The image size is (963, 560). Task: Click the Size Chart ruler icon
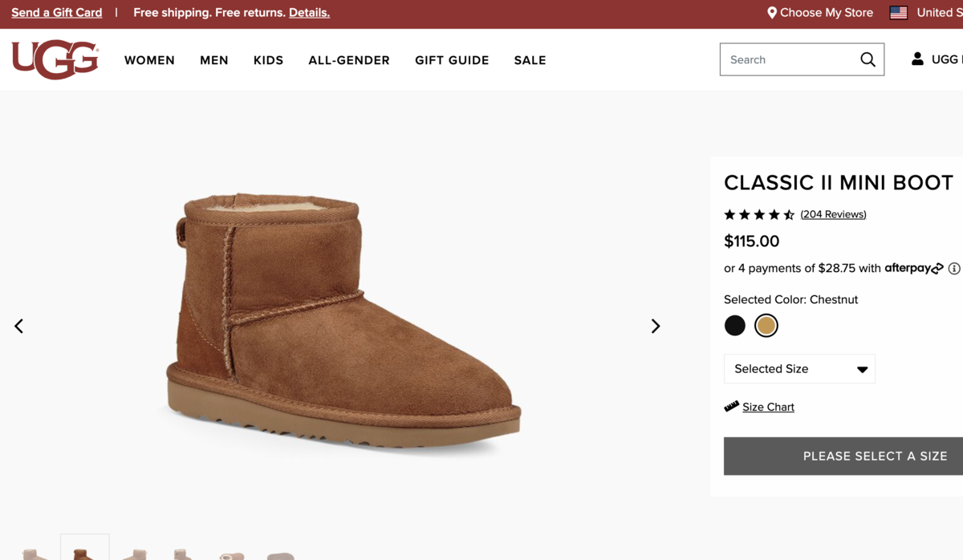tap(730, 406)
